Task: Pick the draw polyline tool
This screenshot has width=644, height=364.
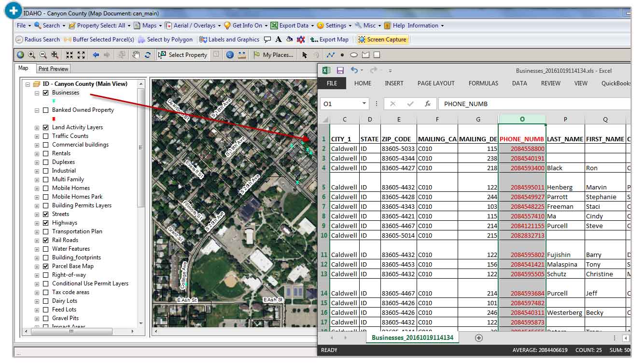Action: click(331, 55)
